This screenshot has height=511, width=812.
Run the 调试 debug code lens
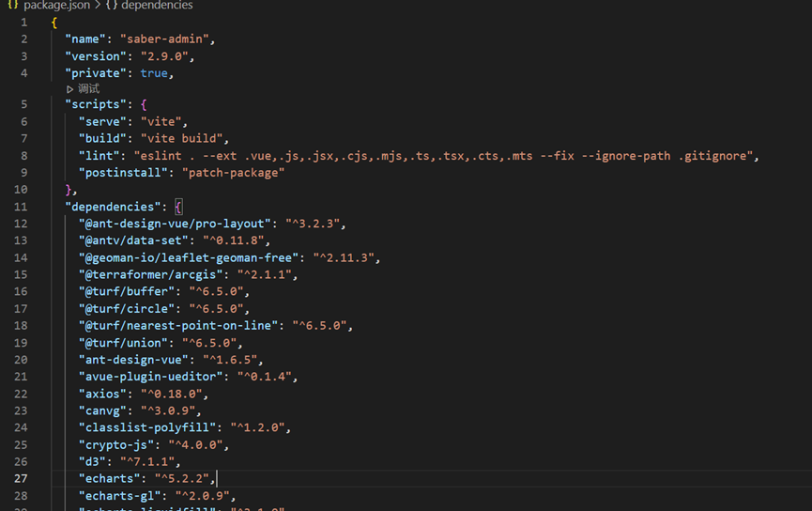pyautogui.click(x=89, y=89)
